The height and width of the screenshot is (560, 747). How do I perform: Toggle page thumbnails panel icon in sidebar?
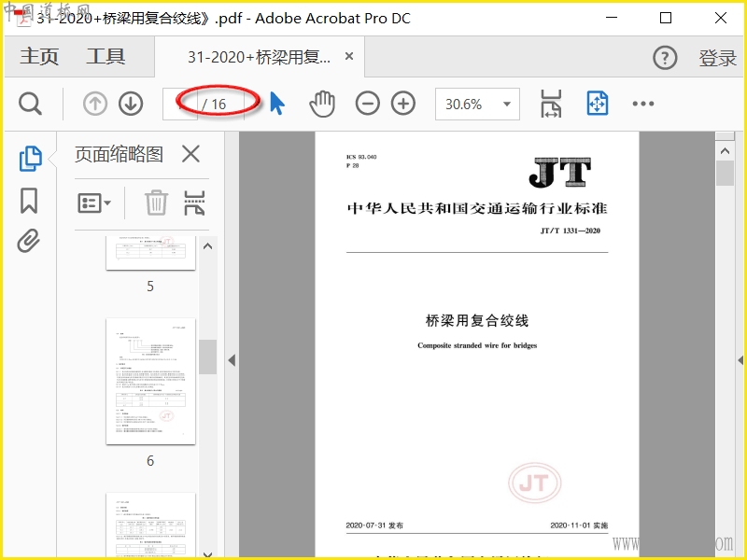[x=30, y=159]
